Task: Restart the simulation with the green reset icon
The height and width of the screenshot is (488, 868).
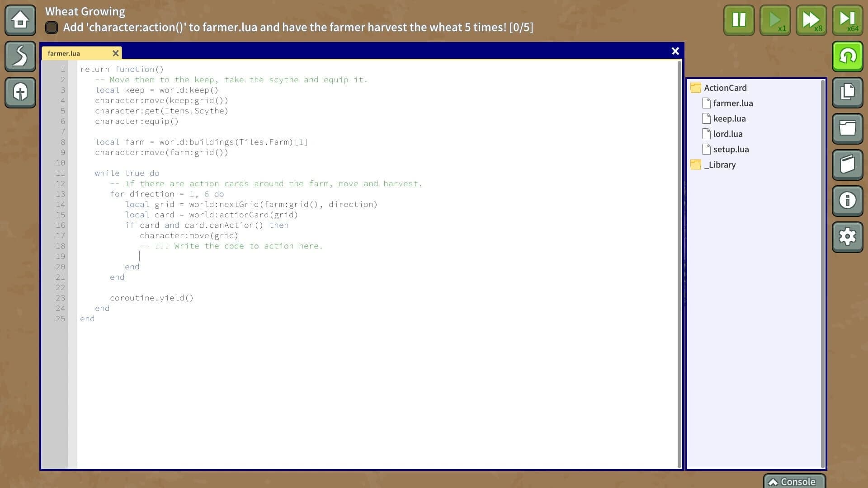Action: point(848,56)
